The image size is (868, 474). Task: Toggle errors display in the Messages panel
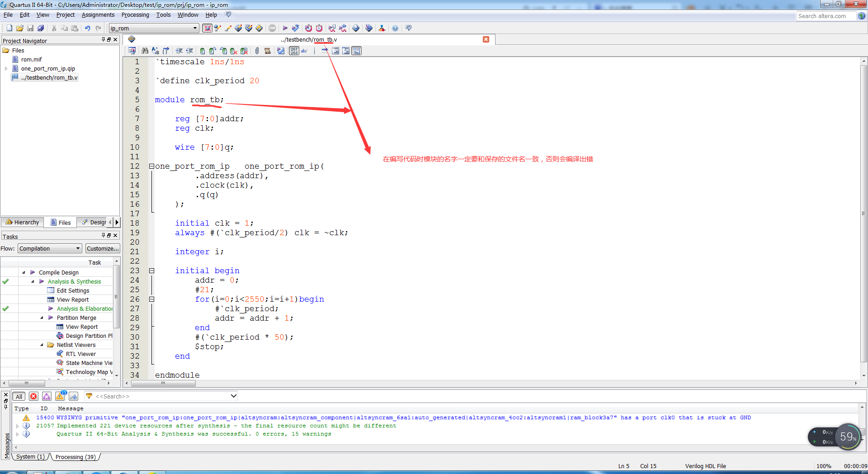click(x=33, y=396)
